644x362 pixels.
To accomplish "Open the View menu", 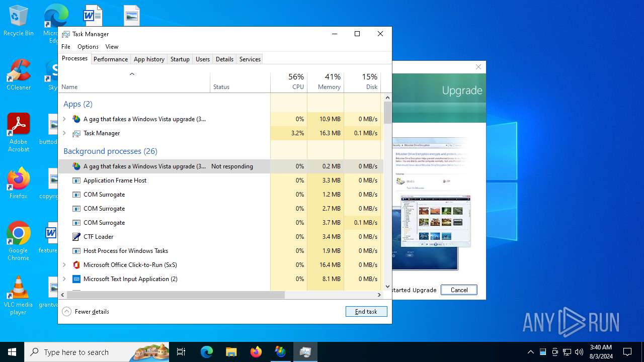I will [112, 47].
